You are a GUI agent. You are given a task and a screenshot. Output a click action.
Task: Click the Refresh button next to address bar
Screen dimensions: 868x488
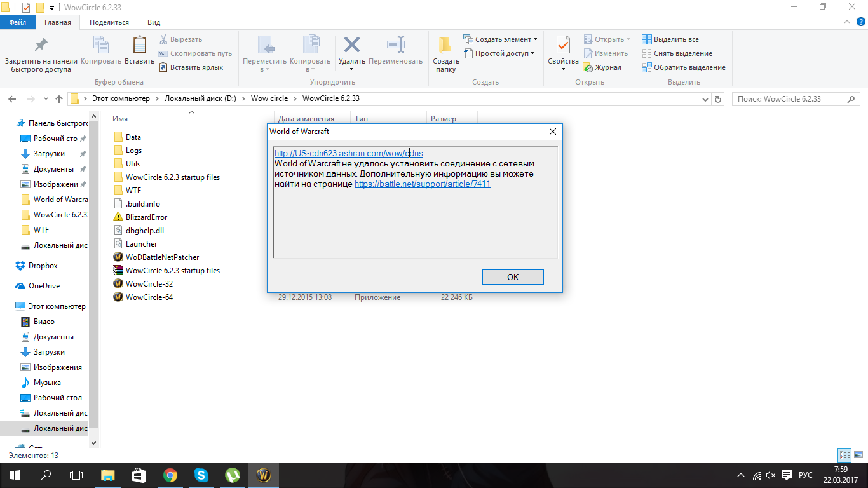718,99
